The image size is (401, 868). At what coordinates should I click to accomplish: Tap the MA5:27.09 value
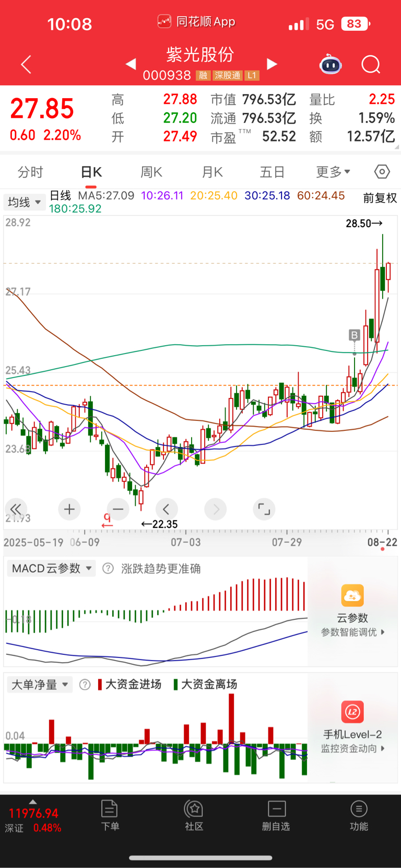[x=106, y=196]
